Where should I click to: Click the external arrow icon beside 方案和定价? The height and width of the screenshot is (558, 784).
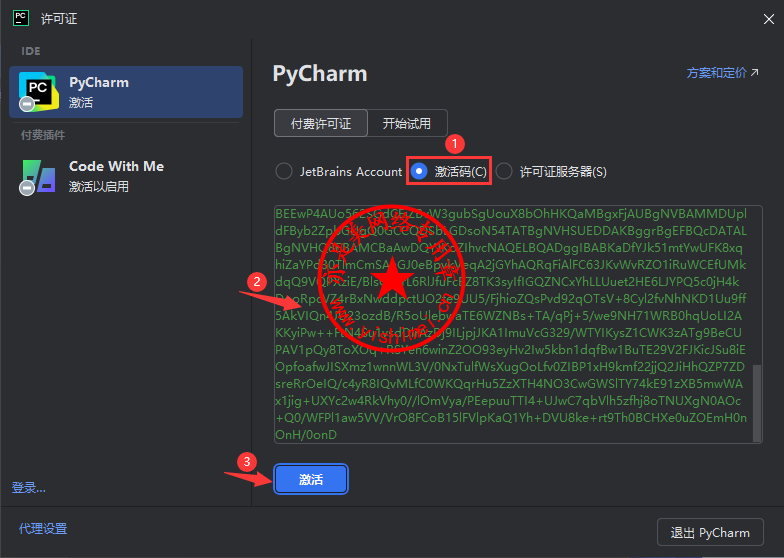click(x=754, y=72)
